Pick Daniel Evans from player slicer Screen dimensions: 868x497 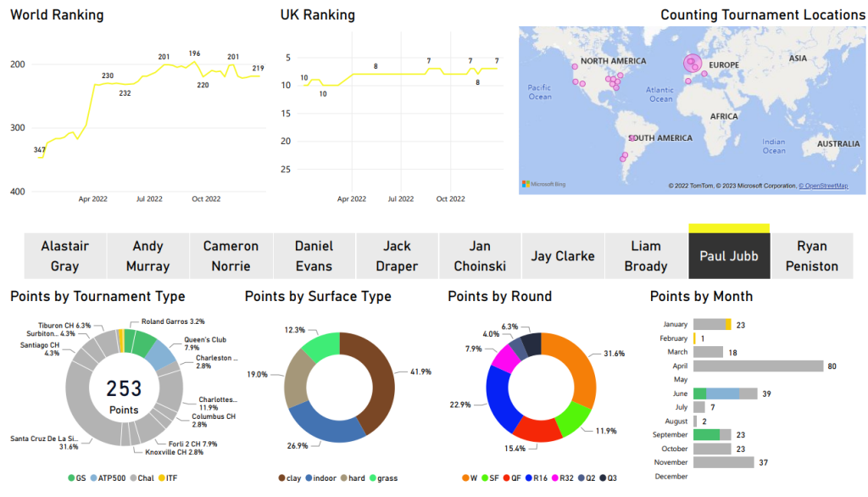(x=314, y=256)
